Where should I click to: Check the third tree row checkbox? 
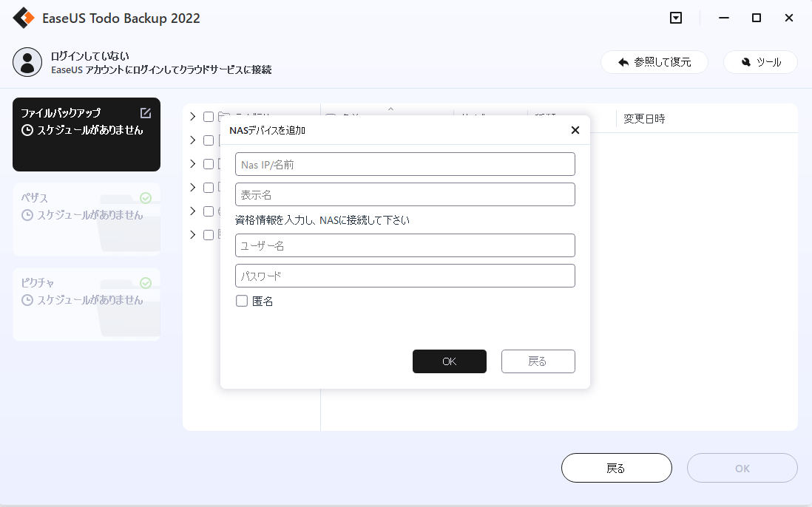pos(209,164)
